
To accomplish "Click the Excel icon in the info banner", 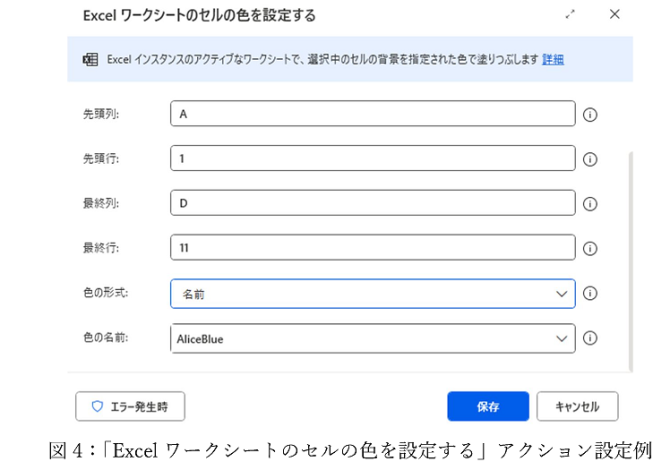I will coord(90,60).
